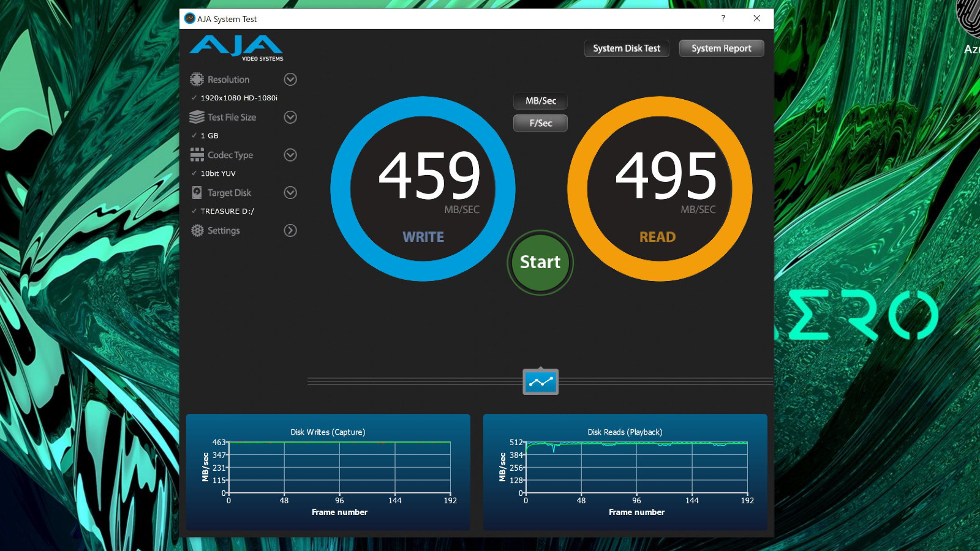
Task: Close the AJA System Test window
Action: click(757, 18)
